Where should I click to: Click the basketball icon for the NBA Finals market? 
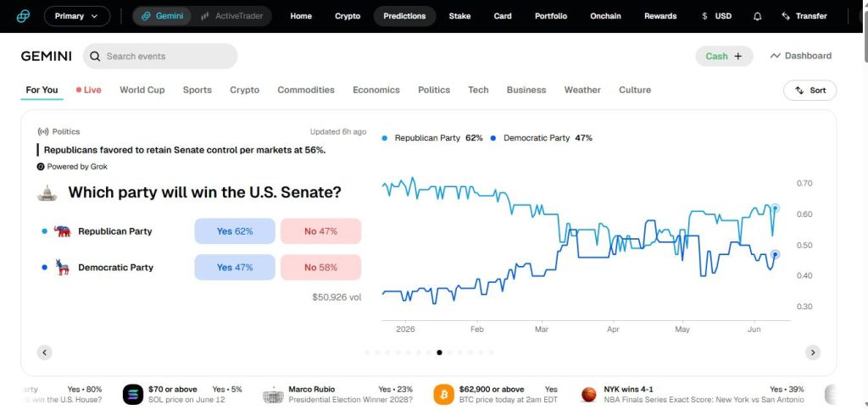589,394
